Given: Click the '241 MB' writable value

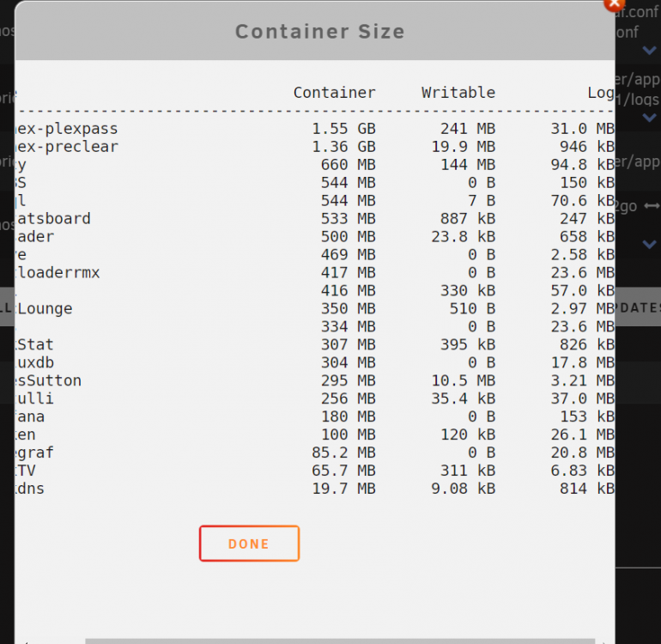Looking at the screenshot, I should click(x=468, y=129).
